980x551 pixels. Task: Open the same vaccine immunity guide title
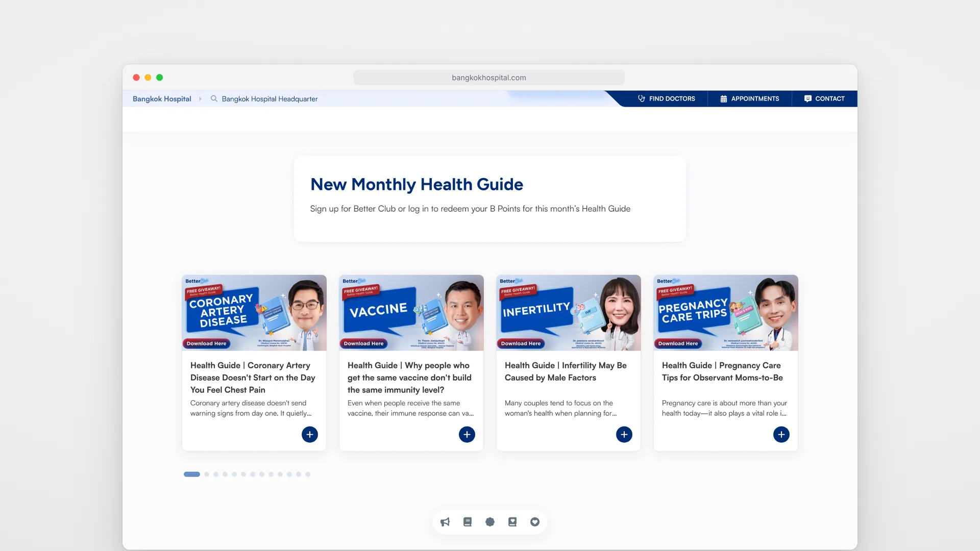(409, 378)
